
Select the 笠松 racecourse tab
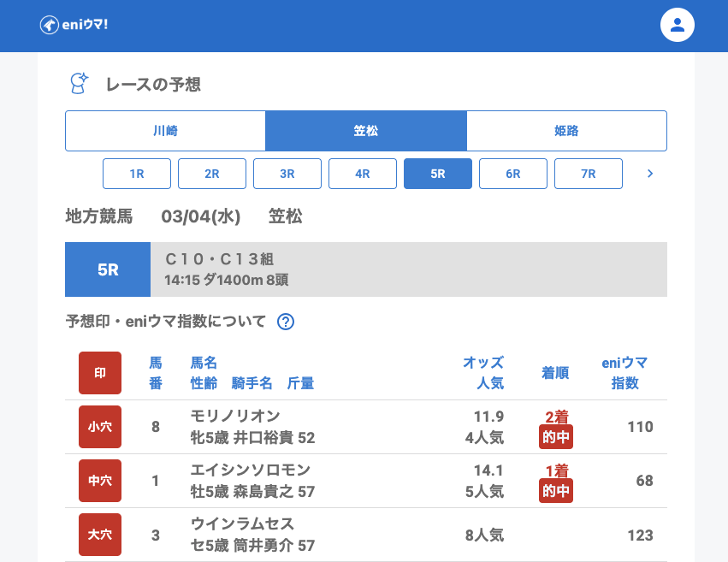(366, 131)
